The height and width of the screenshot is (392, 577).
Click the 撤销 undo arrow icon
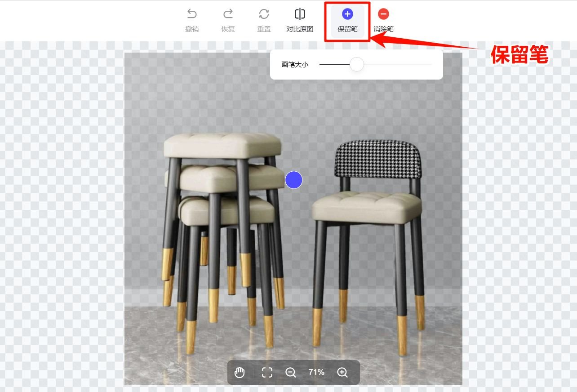pyautogui.click(x=192, y=14)
